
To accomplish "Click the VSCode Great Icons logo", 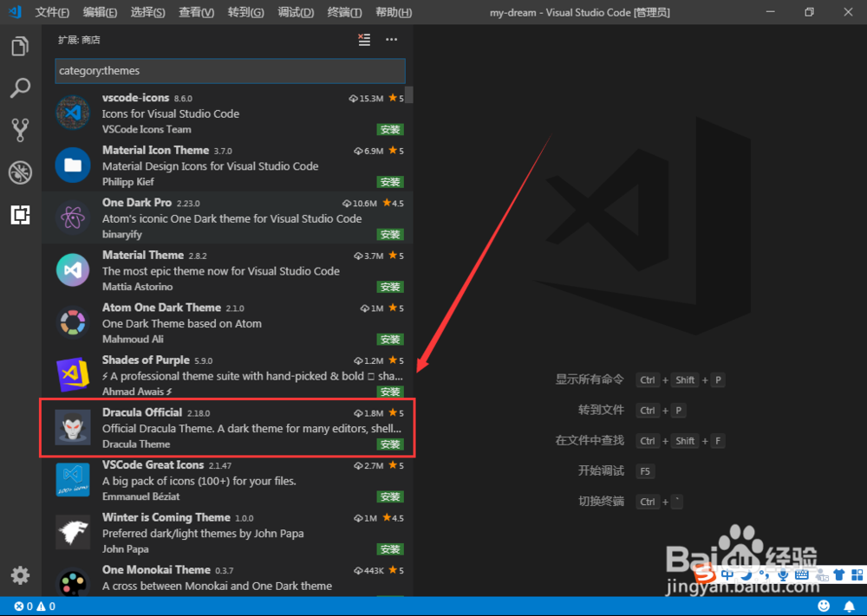I will [73, 480].
